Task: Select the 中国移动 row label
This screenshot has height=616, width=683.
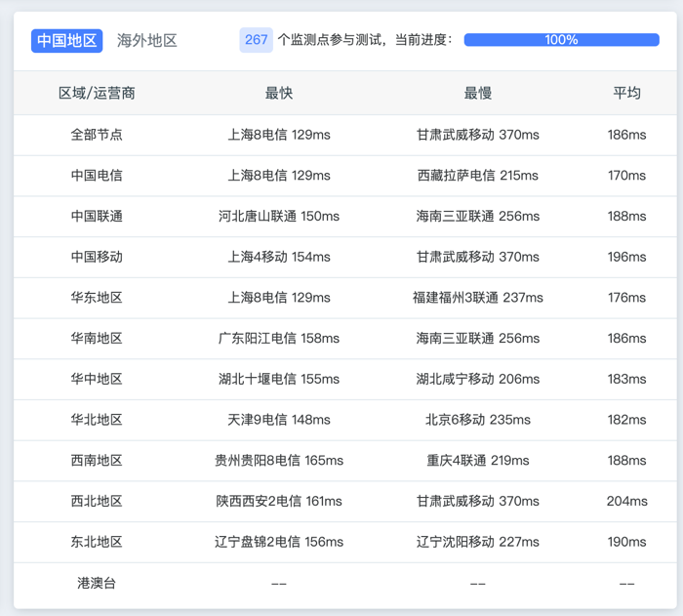Action: pyautogui.click(x=97, y=257)
